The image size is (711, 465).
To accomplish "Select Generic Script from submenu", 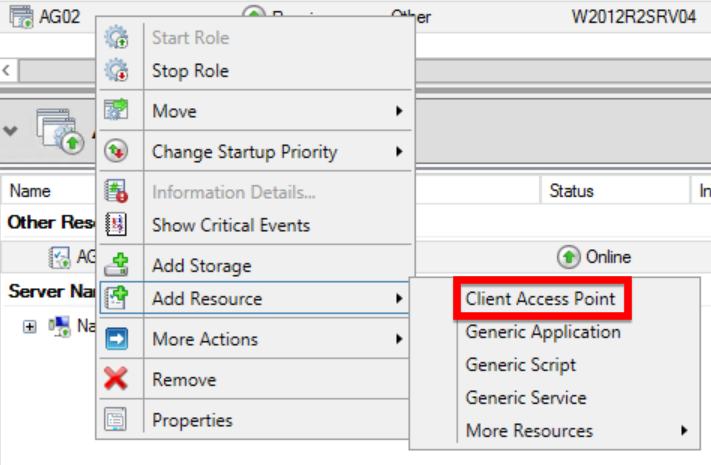I will click(x=521, y=365).
